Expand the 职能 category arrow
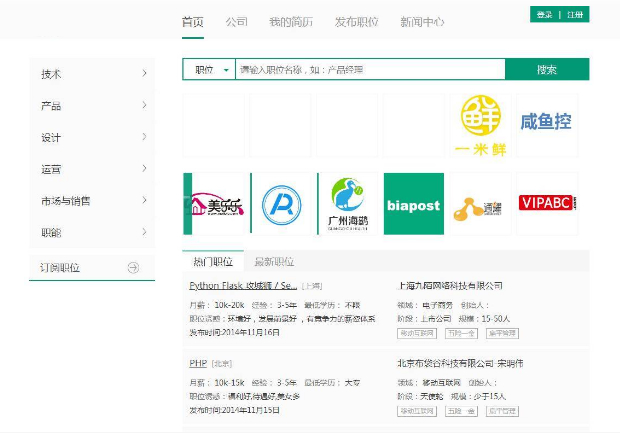This screenshot has width=620, height=433. pyautogui.click(x=144, y=232)
